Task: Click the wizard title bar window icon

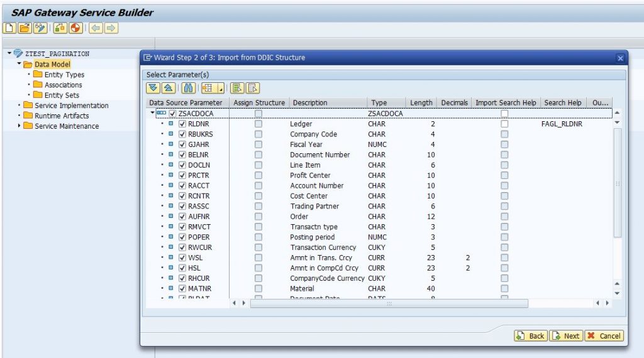Action: click(147, 57)
